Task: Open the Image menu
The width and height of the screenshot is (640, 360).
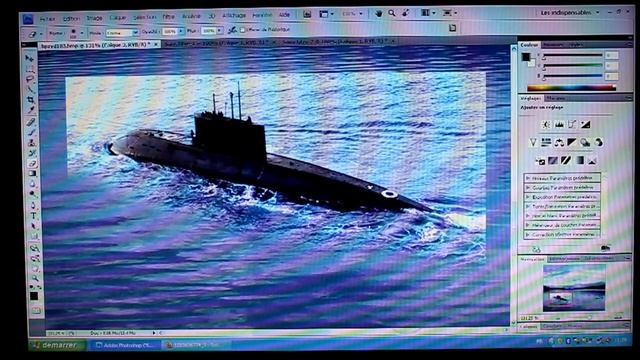Action: (94, 18)
